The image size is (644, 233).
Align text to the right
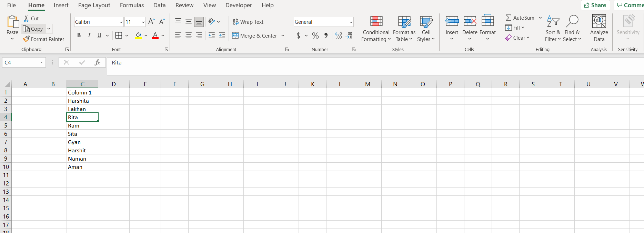pyautogui.click(x=199, y=36)
